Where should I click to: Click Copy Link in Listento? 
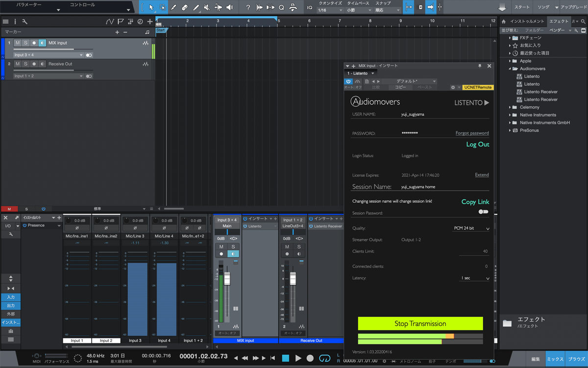tap(475, 202)
